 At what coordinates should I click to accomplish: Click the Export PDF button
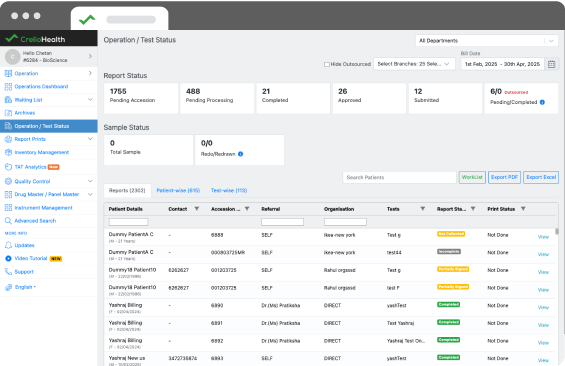click(x=504, y=177)
